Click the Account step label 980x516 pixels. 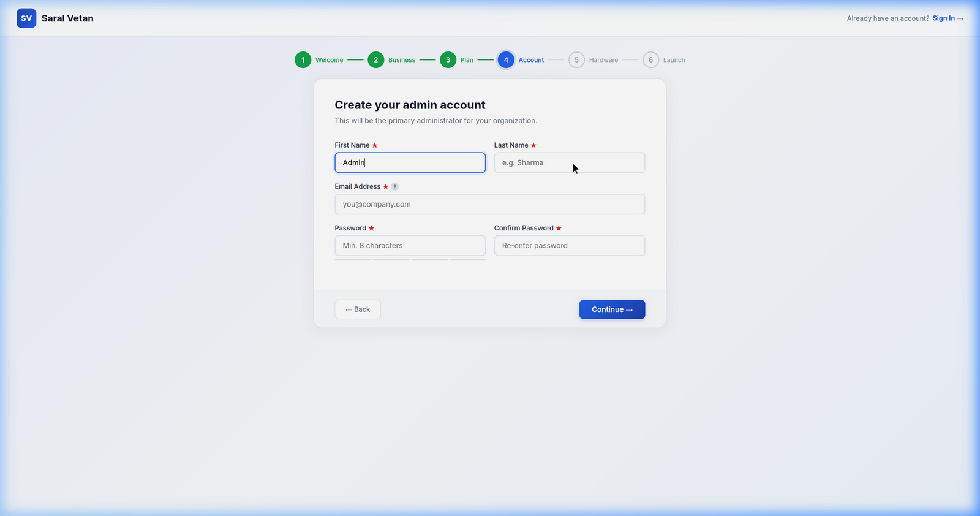531,60
